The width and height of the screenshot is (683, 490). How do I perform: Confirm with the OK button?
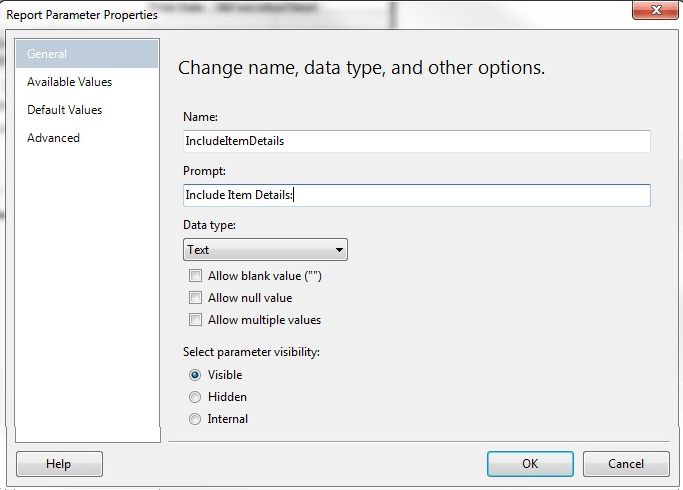[530, 464]
